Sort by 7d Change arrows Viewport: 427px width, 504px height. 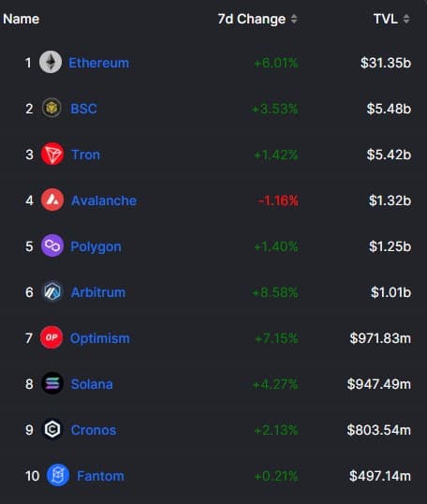[x=294, y=19]
